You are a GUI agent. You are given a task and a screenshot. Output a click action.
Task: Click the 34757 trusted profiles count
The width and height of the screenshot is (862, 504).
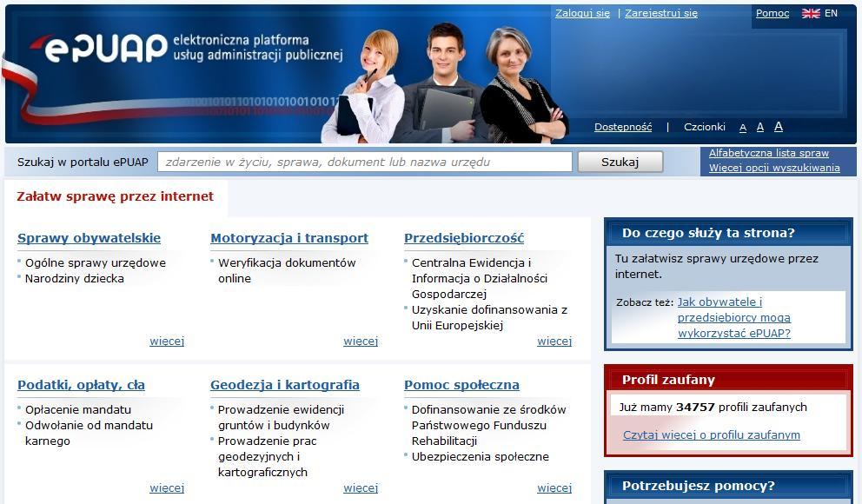(695, 407)
